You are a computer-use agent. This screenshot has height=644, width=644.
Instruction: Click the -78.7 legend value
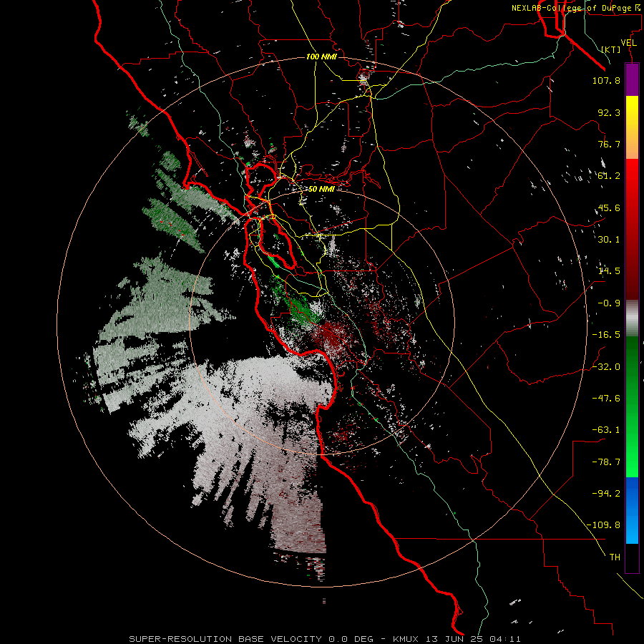[x=606, y=462]
